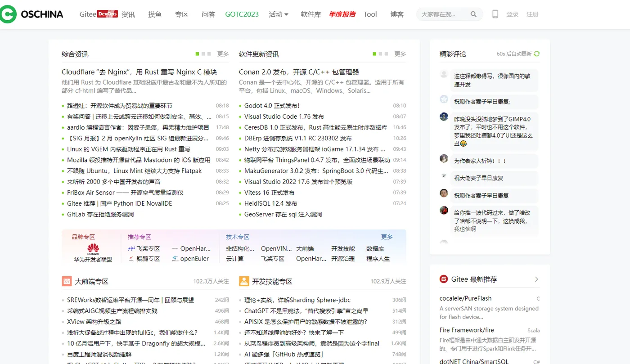630x364 pixels.
Task: Click avatar beside 给你推一波代码过来 comment
Action: point(444,210)
